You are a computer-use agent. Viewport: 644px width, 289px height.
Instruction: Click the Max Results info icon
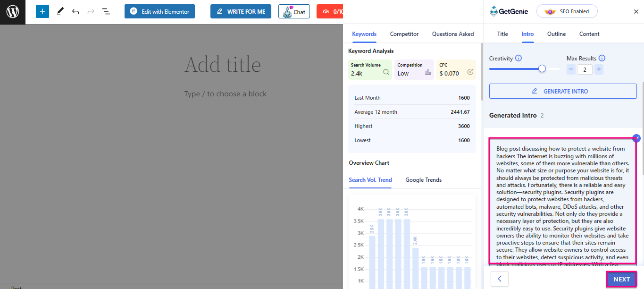[602, 59]
